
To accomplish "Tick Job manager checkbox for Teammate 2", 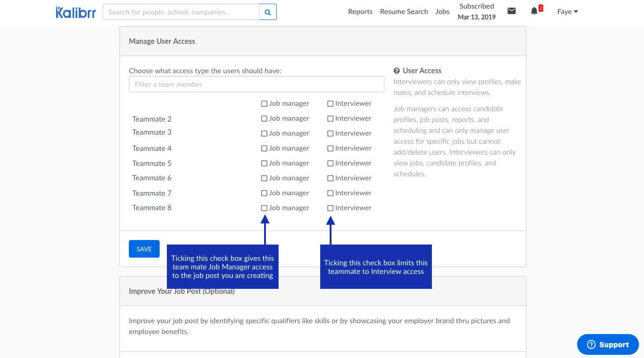I will pyautogui.click(x=264, y=119).
